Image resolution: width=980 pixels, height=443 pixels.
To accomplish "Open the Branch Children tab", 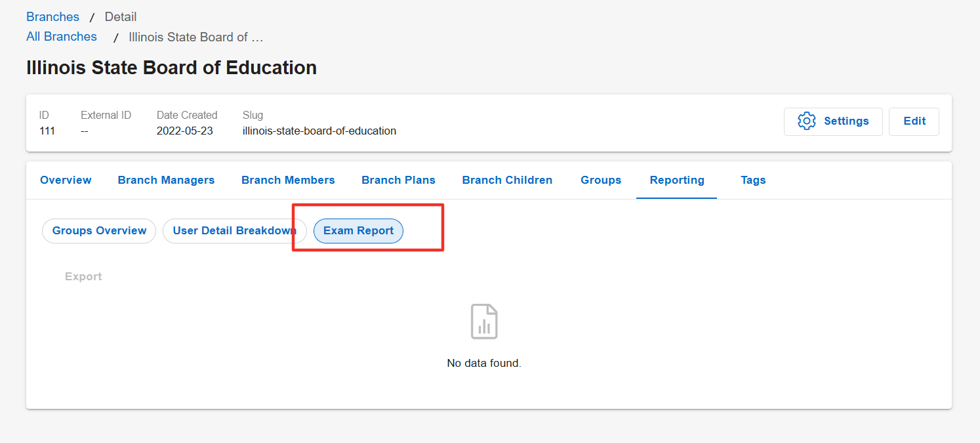I will coord(507,180).
